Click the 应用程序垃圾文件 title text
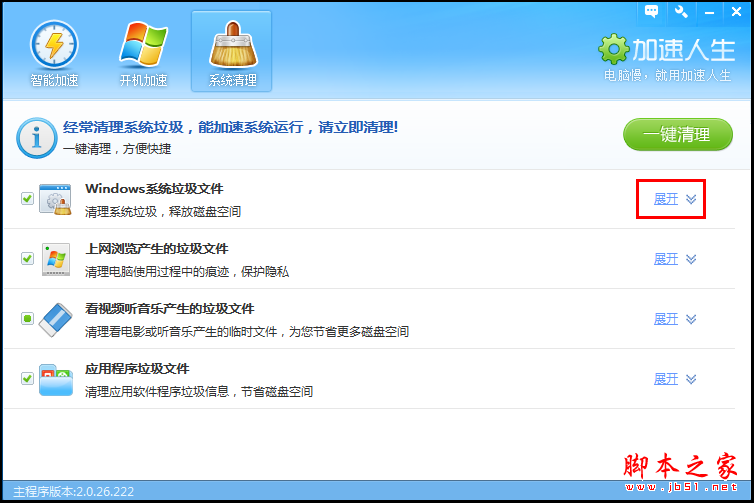Image resolution: width=754 pixels, height=503 pixels. click(137, 369)
